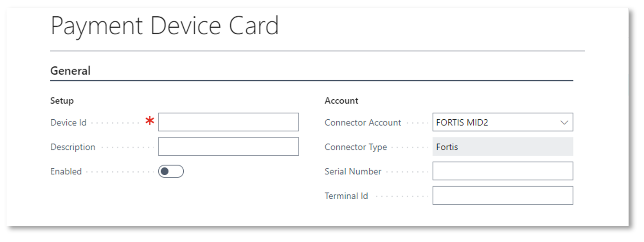This screenshot has height=242, width=644.
Task: Click the Serial Number label
Action: tap(353, 171)
